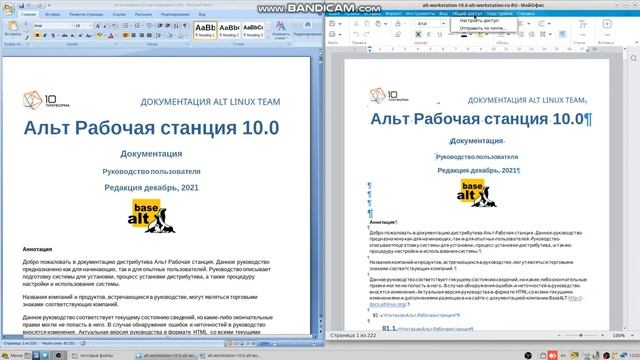Open the Office button in Word

pyautogui.click(x=9, y=9)
